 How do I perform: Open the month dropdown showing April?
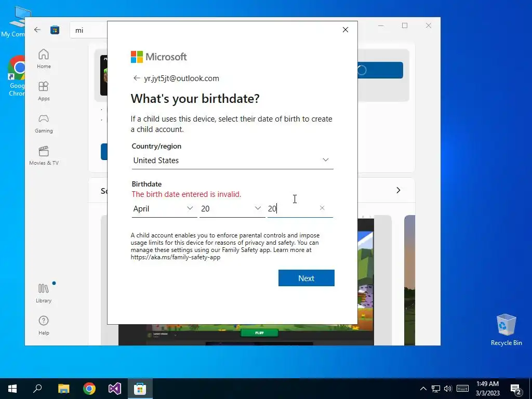coord(164,209)
